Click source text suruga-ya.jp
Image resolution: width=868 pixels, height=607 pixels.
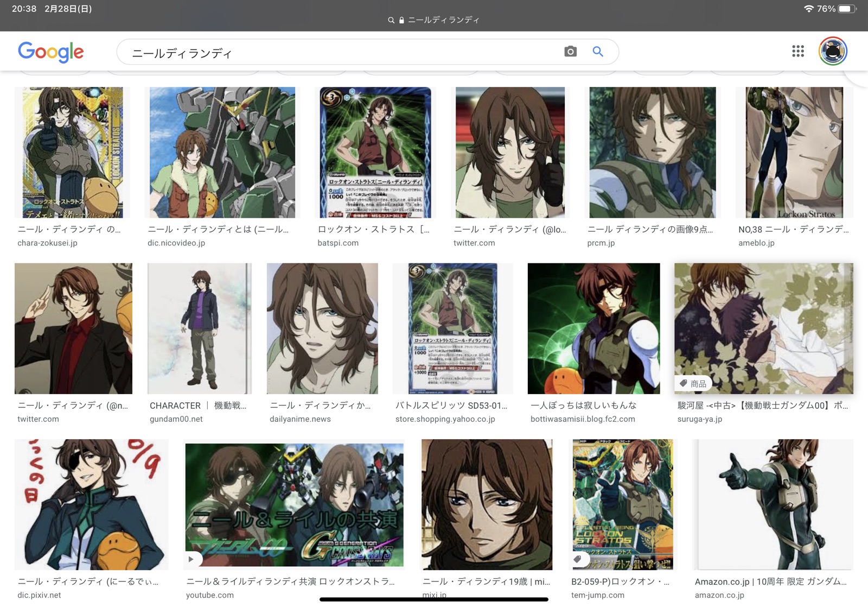tap(700, 419)
